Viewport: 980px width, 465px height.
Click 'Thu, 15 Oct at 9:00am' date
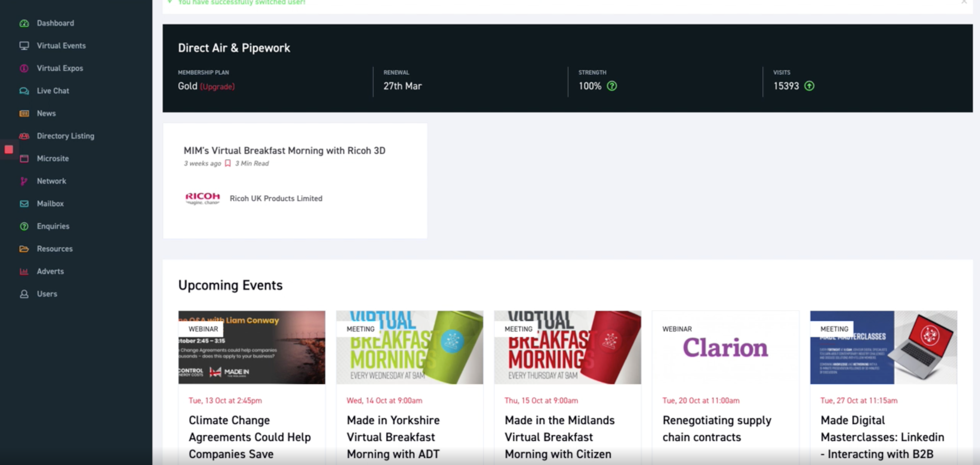click(541, 400)
